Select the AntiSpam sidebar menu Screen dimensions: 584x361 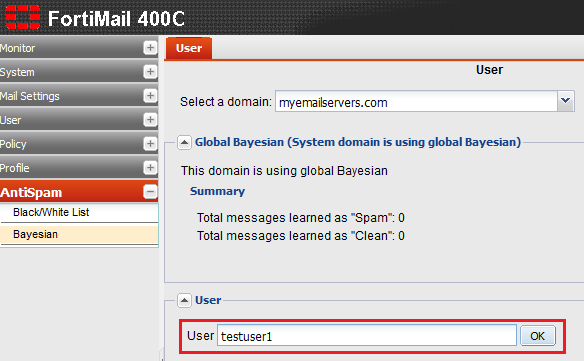[x=79, y=192]
